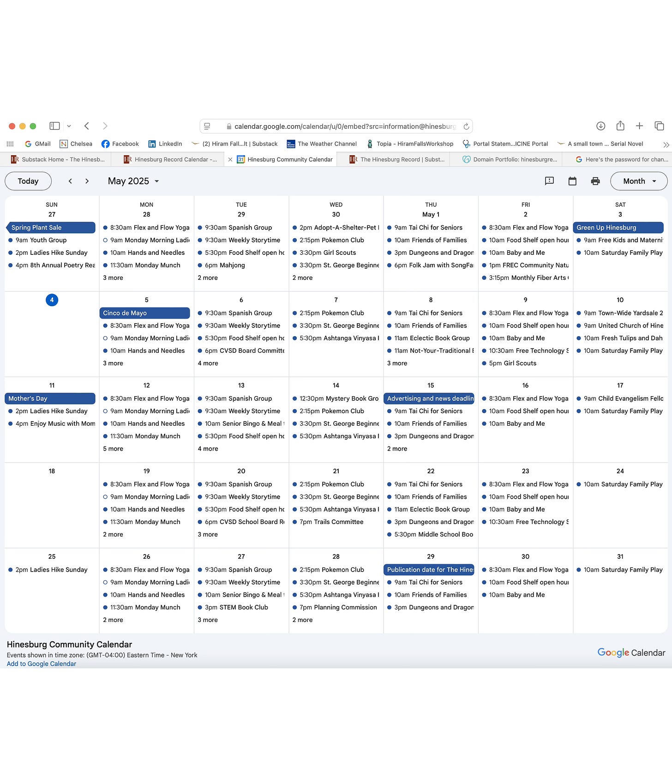Image resolution: width=672 pixels, height=784 pixels.
Task: Open the Mother's Day event
Action: 50,398
